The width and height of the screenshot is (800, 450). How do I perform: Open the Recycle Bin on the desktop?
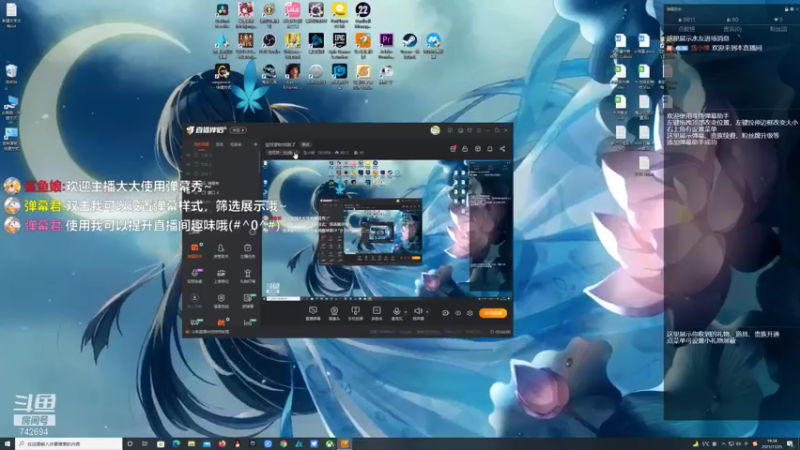point(11,70)
